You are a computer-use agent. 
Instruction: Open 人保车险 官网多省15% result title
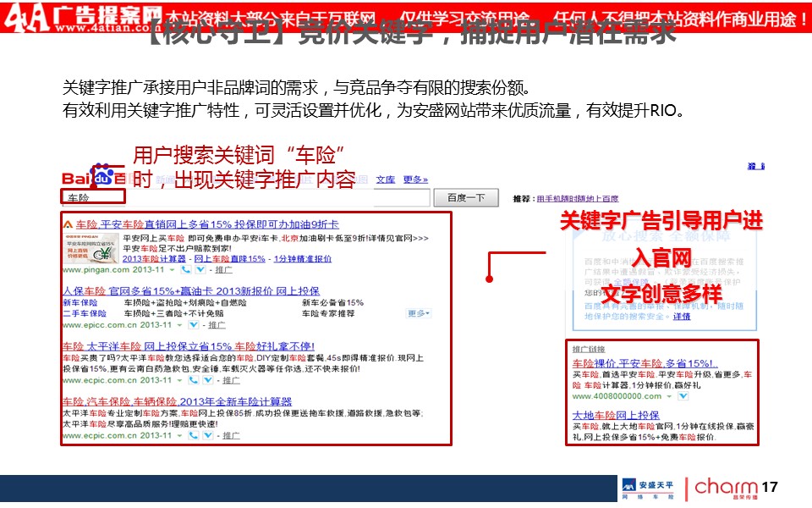coord(191,290)
